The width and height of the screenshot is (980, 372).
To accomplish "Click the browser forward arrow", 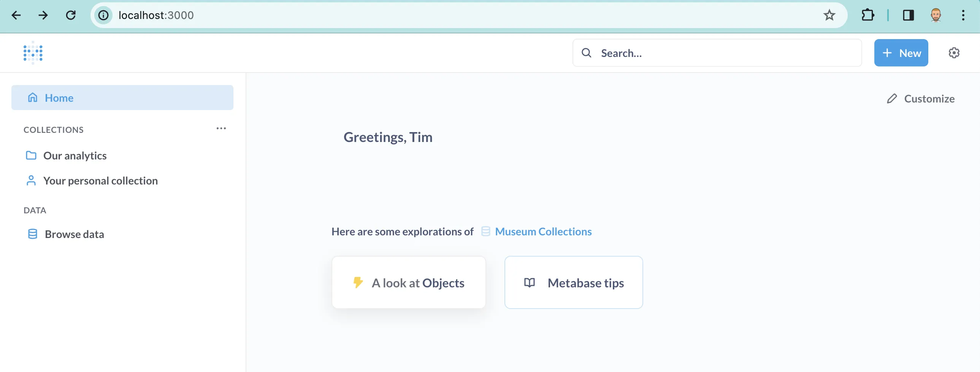I will tap(43, 15).
